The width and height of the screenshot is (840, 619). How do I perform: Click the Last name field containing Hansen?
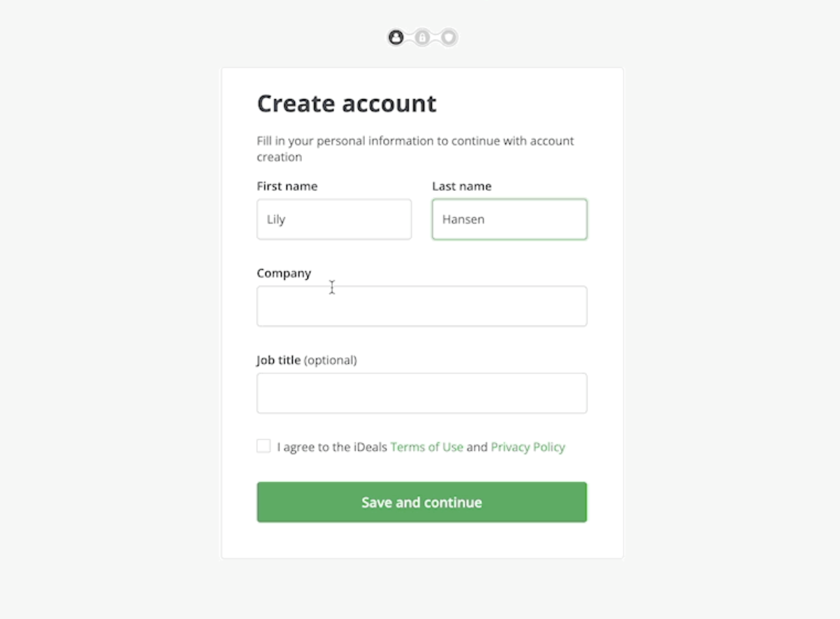point(509,219)
